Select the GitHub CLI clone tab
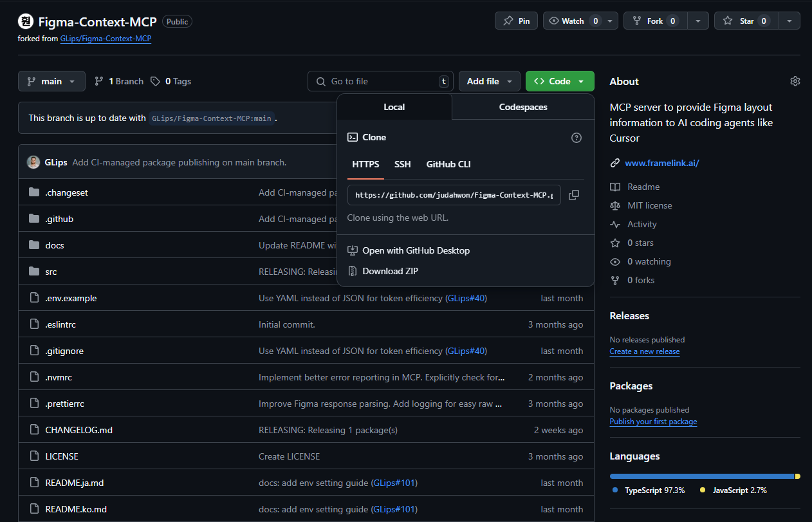The height and width of the screenshot is (522, 812). point(448,164)
